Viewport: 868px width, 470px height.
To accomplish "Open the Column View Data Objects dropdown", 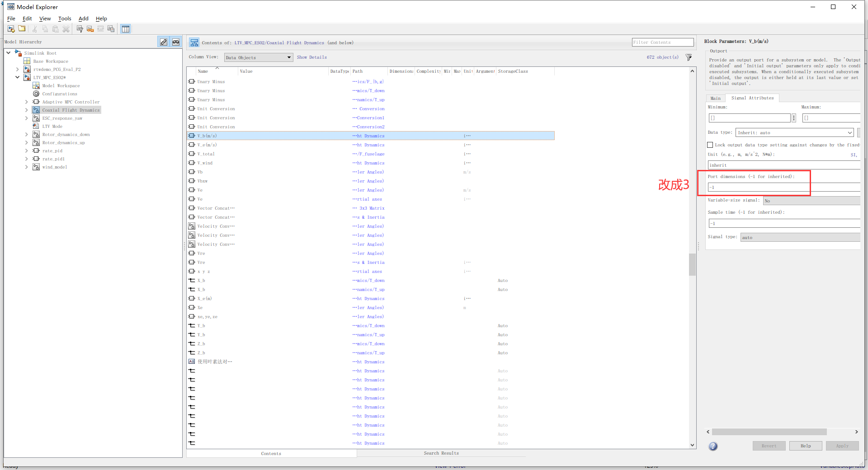I will (259, 57).
